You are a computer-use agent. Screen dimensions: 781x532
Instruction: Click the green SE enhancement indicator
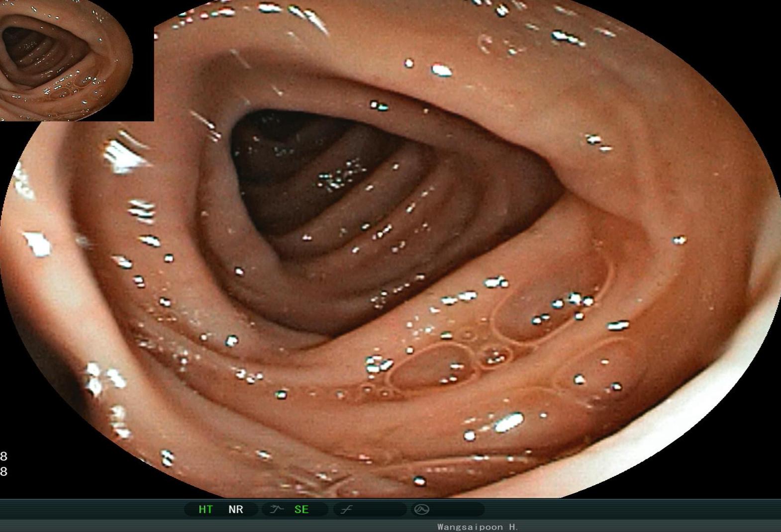[x=301, y=509]
